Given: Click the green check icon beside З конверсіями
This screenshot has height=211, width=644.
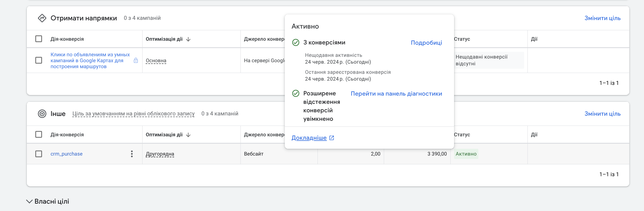Looking at the screenshot, I should (x=296, y=42).
